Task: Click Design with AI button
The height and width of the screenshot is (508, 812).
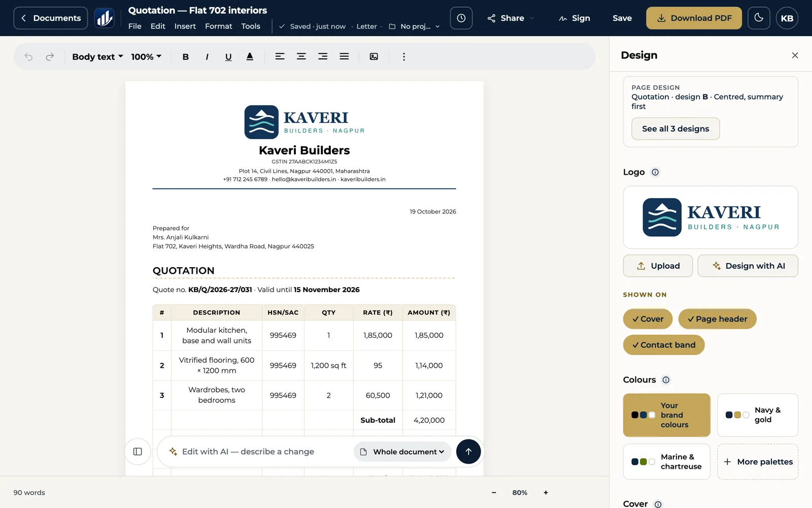Action: tap(748, 266)
